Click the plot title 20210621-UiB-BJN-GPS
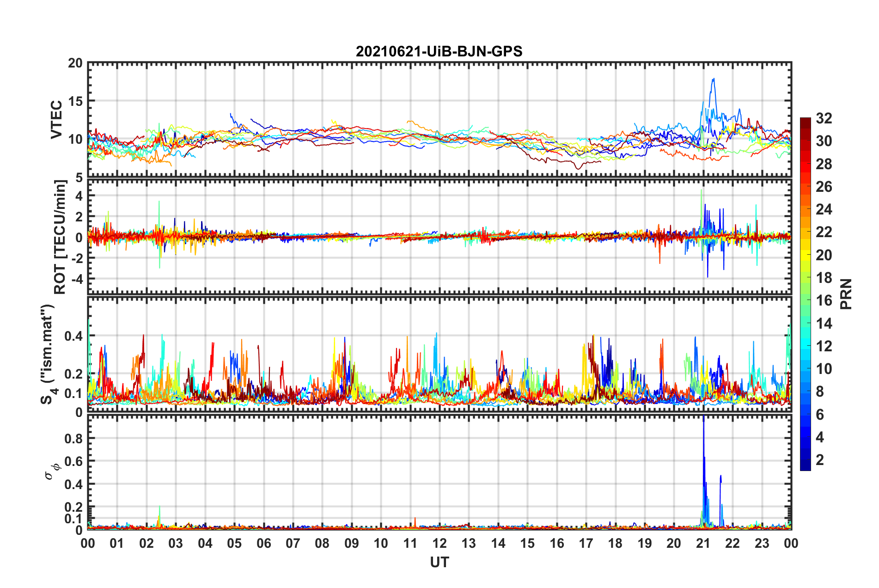This screenshot has width=879, height=588. pyautogui.click(x=439, y=51)
